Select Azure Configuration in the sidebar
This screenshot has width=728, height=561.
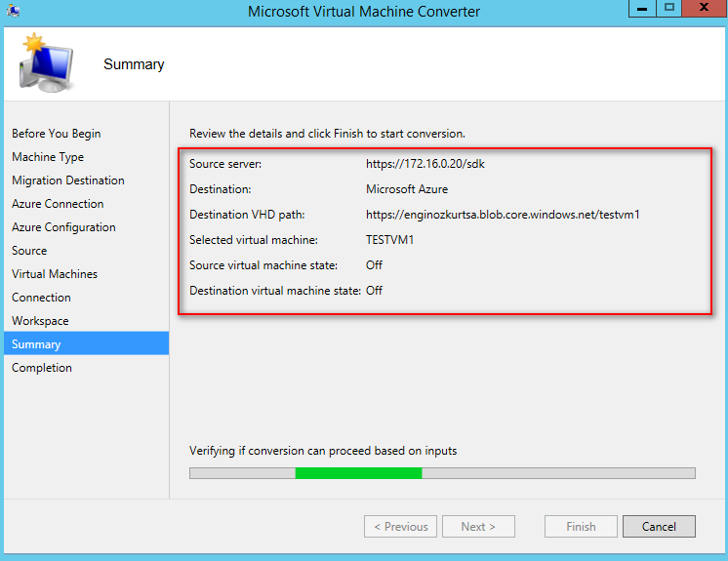(x=63, y=227)
